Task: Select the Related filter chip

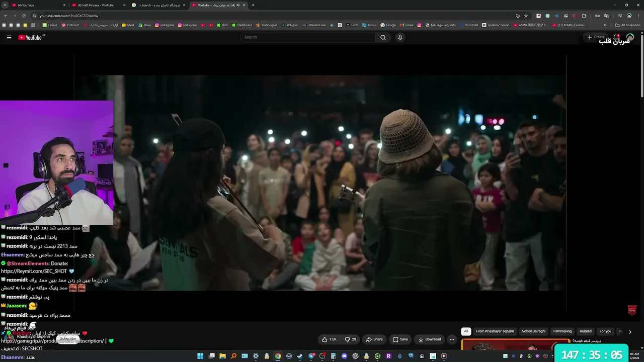Action: [x=586, y=331]
